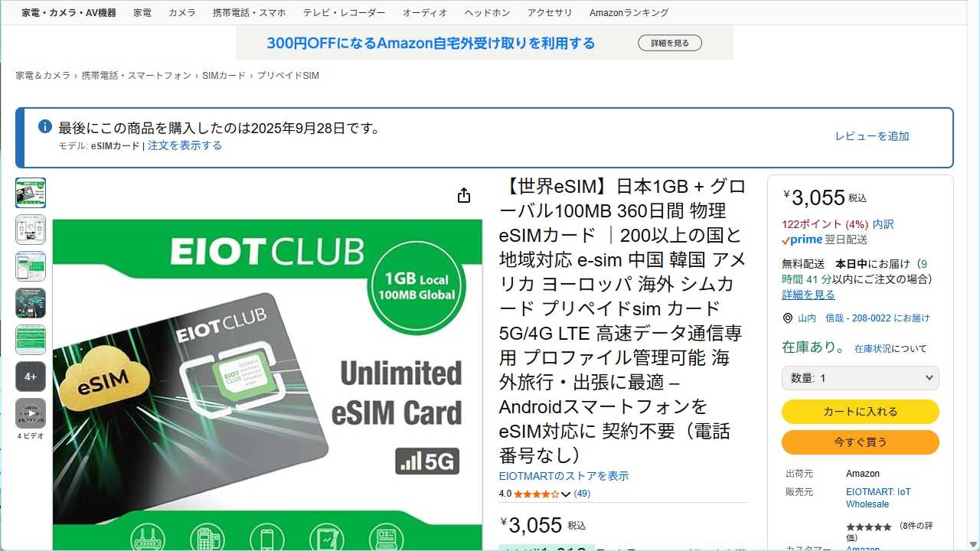Click the blue info circle icon
This screenshot has width=980, height=551.
pyautogui.click(x=45, y=126)
